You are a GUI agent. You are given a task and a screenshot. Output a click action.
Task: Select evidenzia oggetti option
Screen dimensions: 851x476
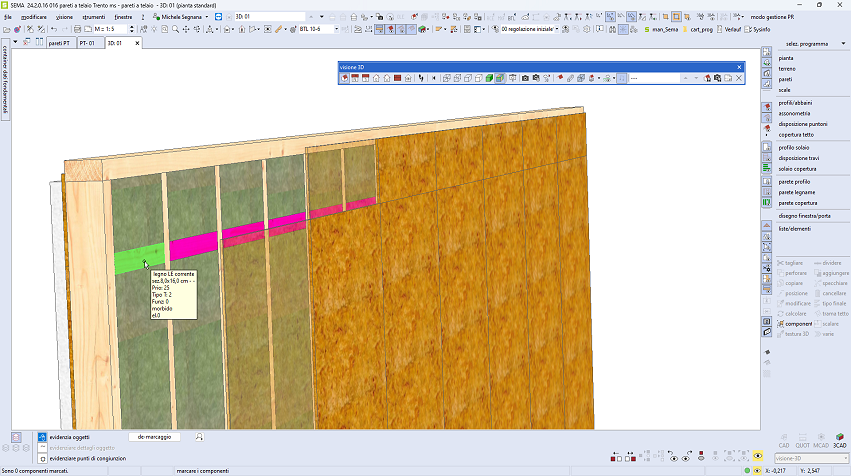[x=69, y=437]
